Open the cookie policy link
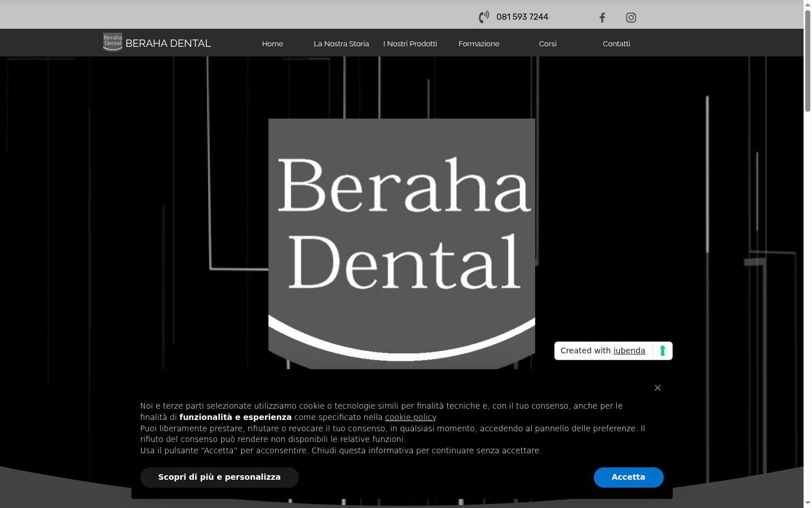The width and height of the screenshot is (812, 508). click(411, 417)
